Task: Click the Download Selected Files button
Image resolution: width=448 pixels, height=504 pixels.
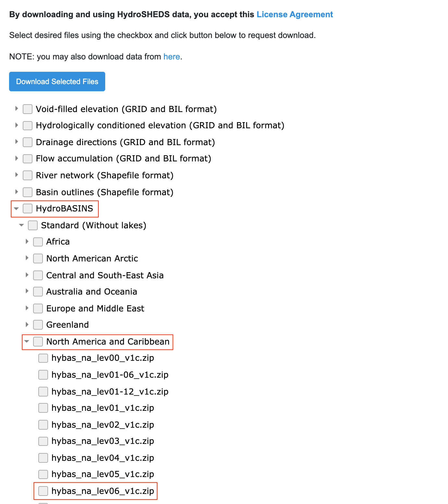Action: [x=57, y=82]
